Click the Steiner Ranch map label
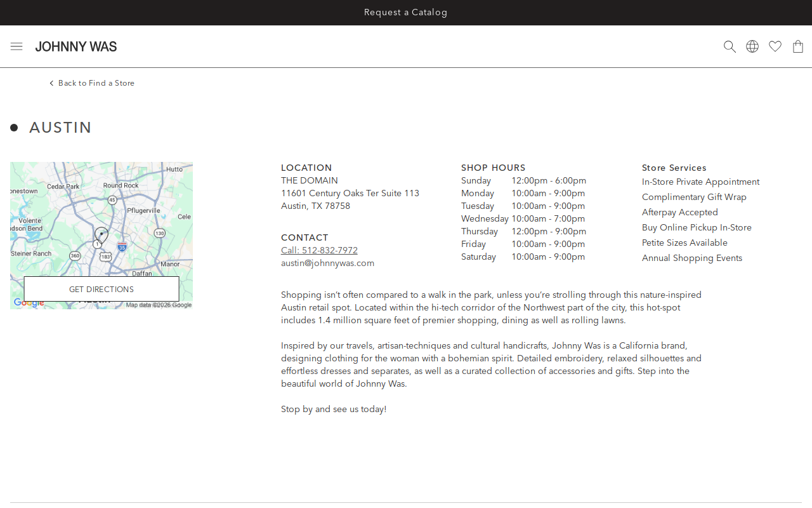 point(31,254)
